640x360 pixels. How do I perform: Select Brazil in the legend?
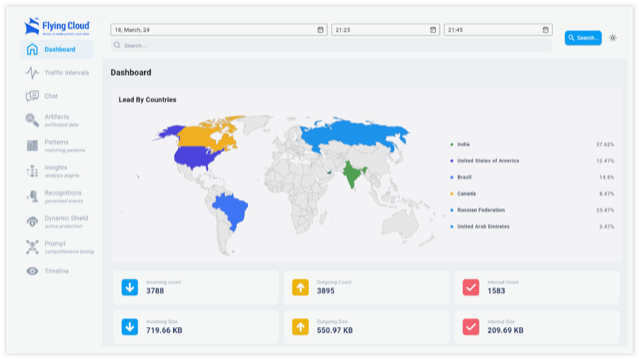coord(464,177)
